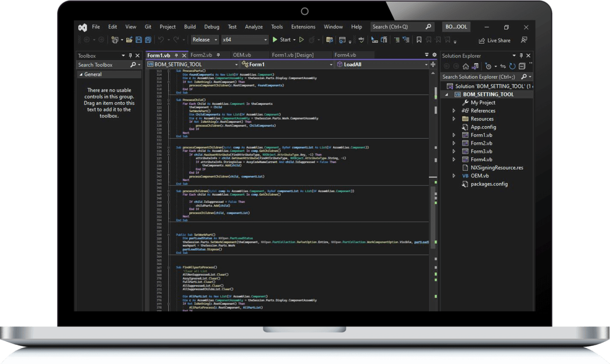The height and width of the screenshot is (364, 610).
Task: Open the Build menu
Action: tap(190, 27)
